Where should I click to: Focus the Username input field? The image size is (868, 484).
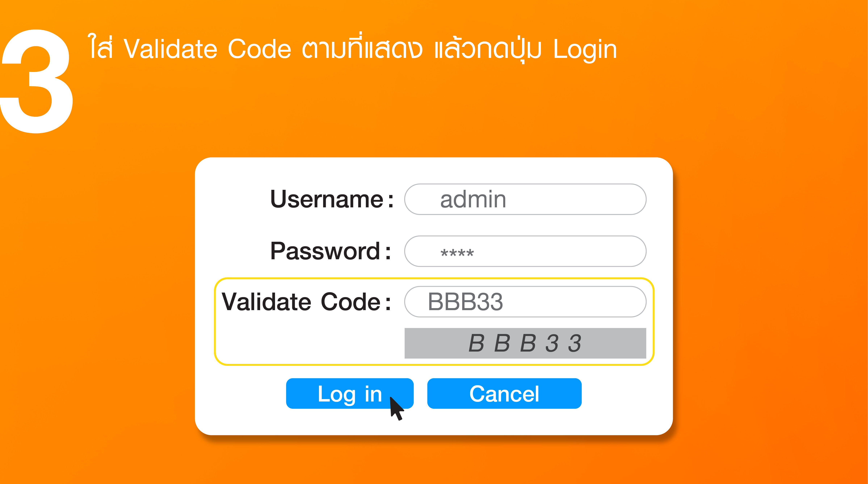point(525,199)
